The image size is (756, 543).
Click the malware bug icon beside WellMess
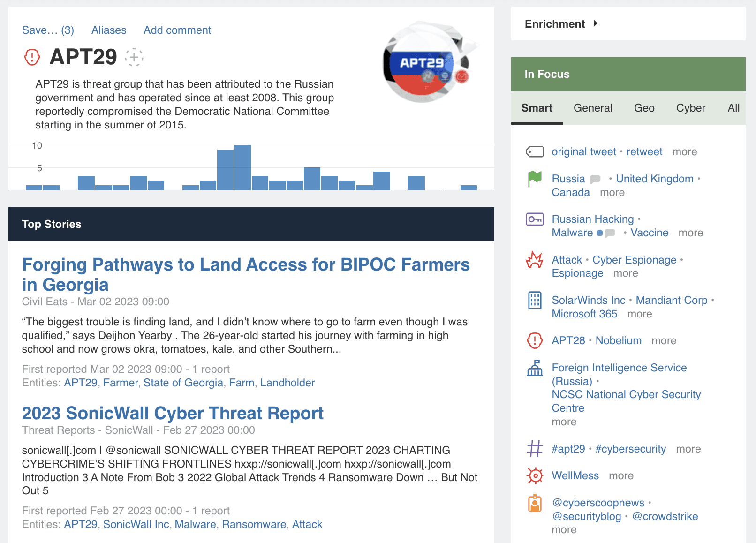535,475
